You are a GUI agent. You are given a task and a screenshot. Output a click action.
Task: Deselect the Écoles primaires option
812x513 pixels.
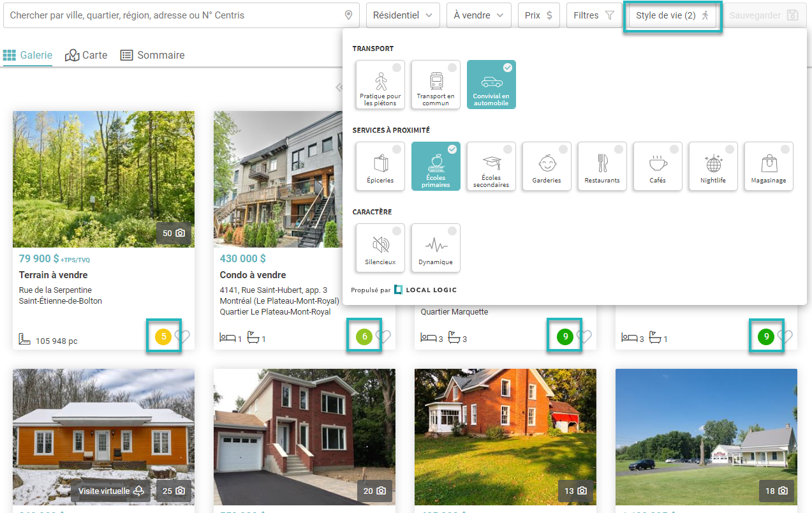436,166
